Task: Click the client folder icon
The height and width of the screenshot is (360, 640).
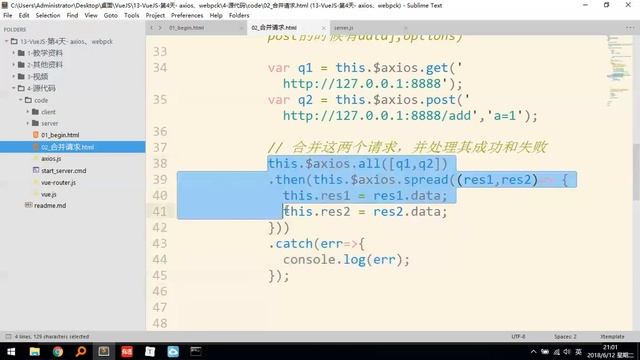Action: tap(36, 111)
